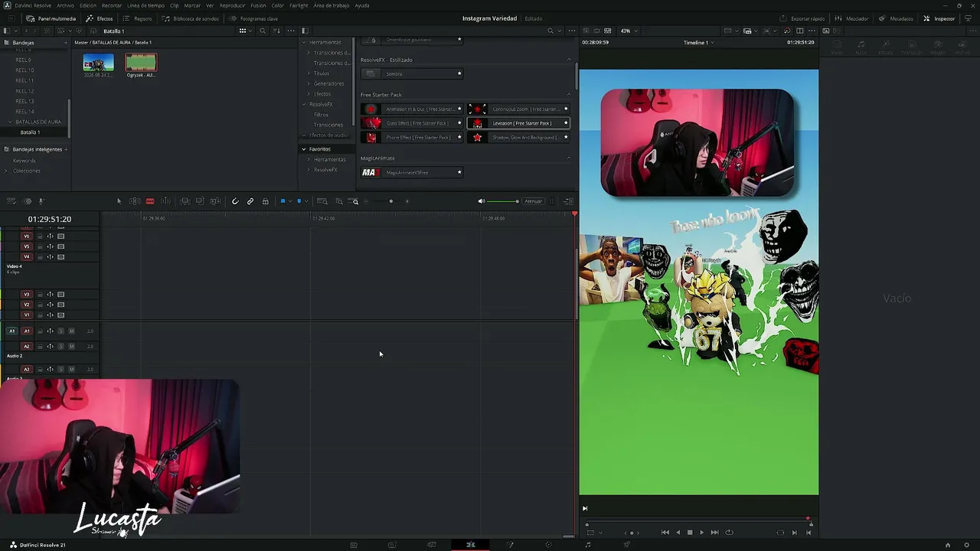Toggle position lock padlock icon
980x551 pixels.
[x=266, y=201]
